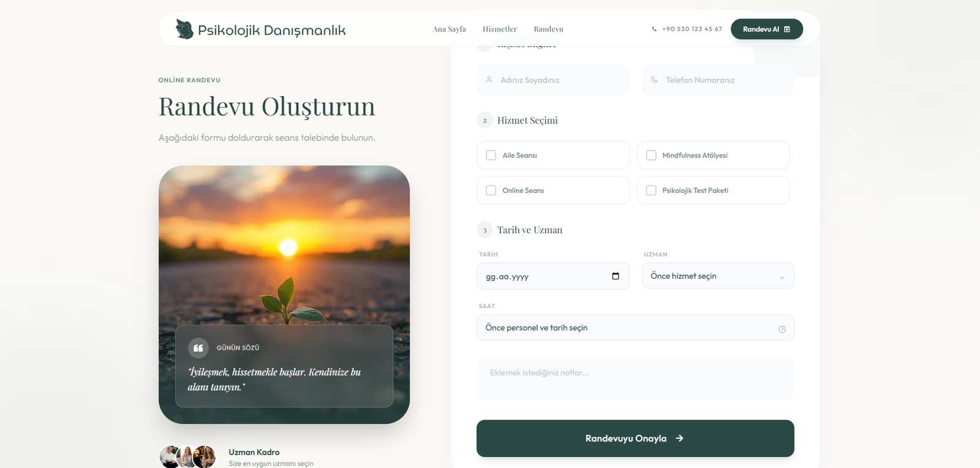980x468 pixels.
Task: Tick the Psikolojik Test Paketi checkbox
Action: 651,191
